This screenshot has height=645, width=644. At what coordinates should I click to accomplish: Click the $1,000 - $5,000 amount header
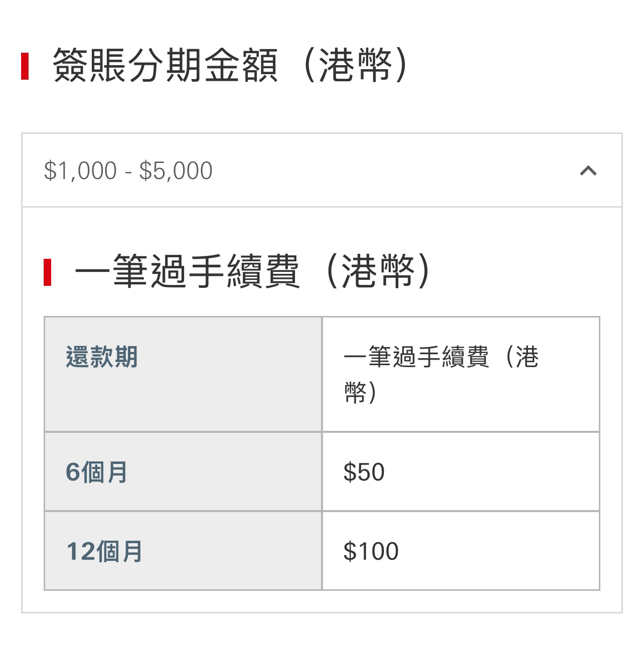pyautogui.click(x=322, y=171)
